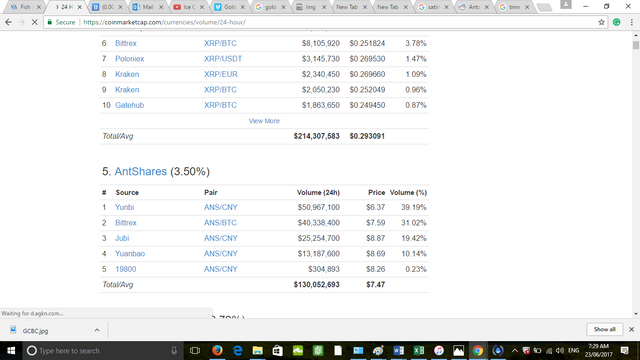
Task: Open the Kraken XRP/EUR pair link
Action: click(x=220, y=74)
